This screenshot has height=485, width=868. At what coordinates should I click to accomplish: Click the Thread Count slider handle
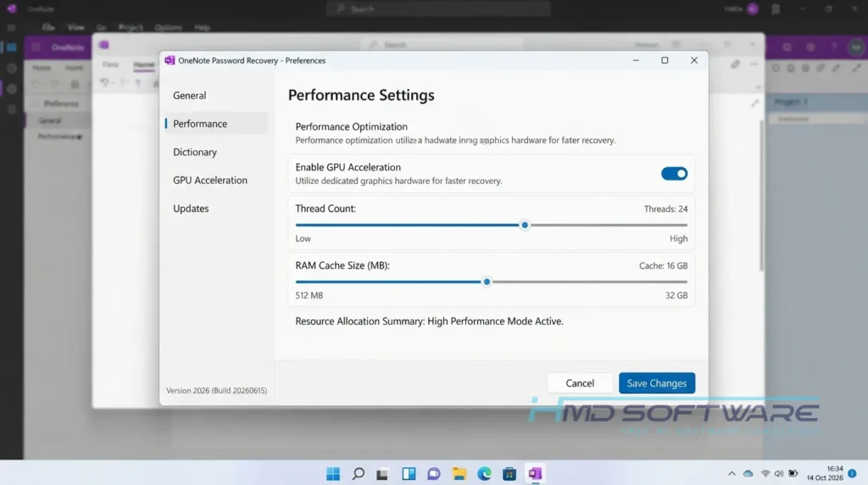[525, 226]
